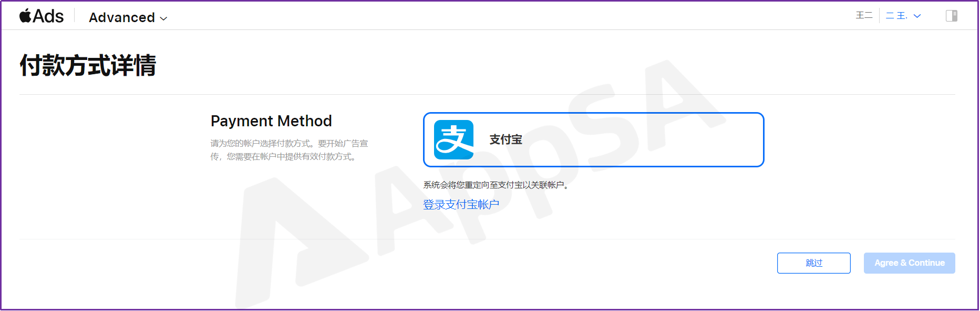This screenshot has width=980, height=311.
Task: Click the Payment Method section title
Action: coord(271,121)
